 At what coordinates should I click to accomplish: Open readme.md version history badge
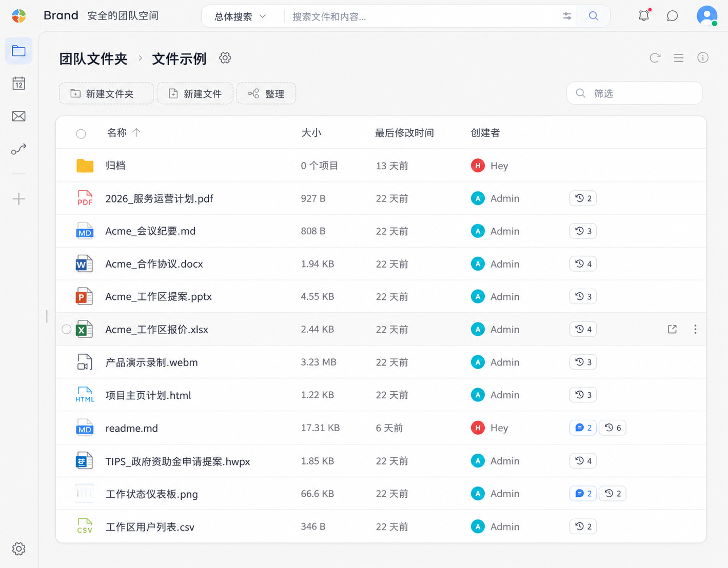[613, 428]
